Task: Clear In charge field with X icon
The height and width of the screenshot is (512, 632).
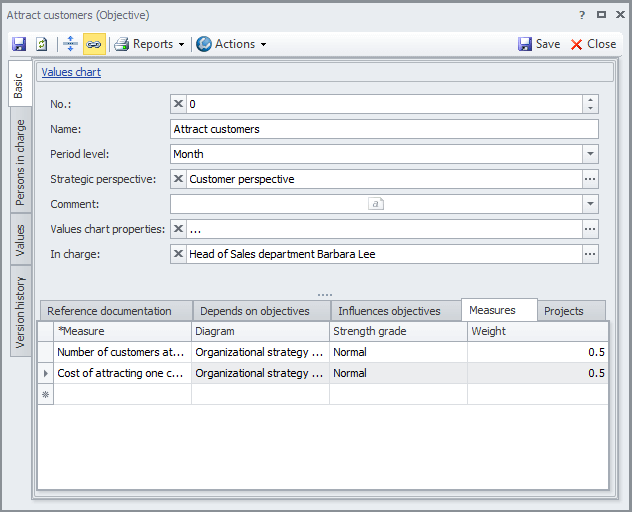Action: coord(178,254)
